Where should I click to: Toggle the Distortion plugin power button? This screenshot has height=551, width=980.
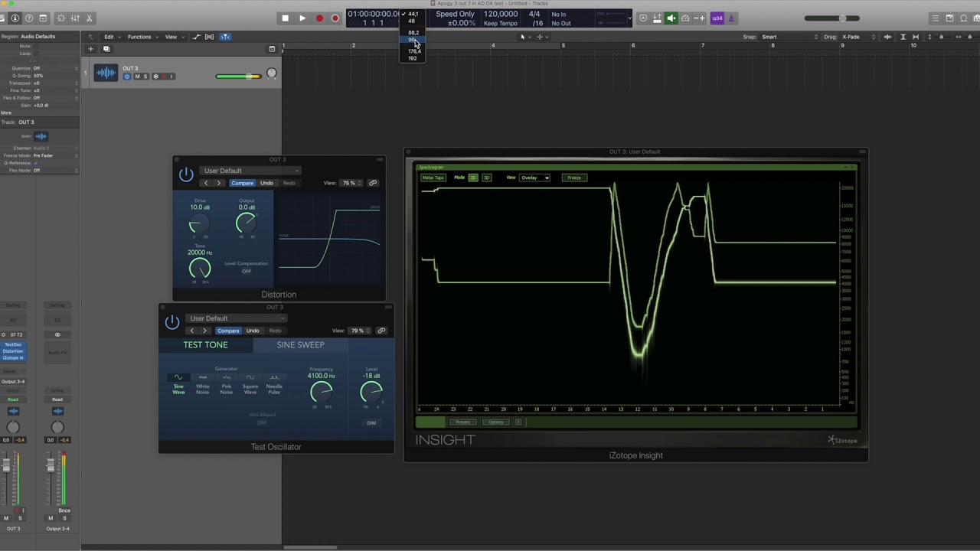point(186,175)
